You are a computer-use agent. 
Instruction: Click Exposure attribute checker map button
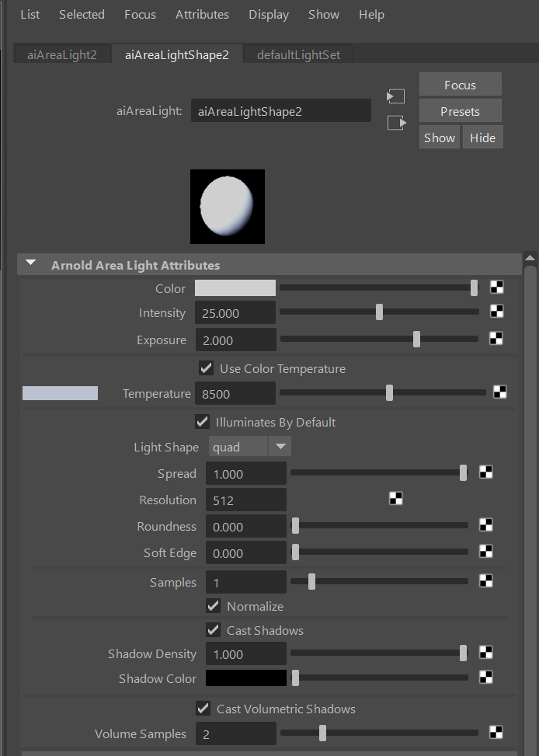[496, 339]
